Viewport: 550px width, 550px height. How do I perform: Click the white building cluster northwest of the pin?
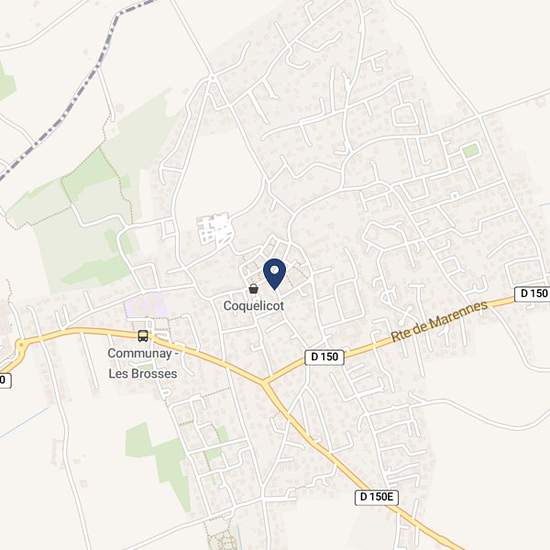click(x=215, y=230)
